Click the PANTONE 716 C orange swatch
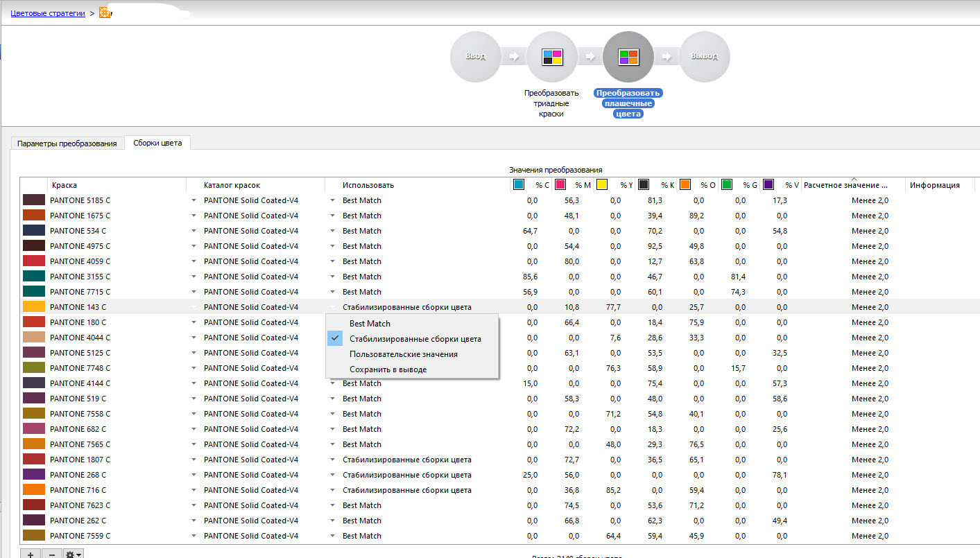Screen dimensions: 980x558 point(33,490)
